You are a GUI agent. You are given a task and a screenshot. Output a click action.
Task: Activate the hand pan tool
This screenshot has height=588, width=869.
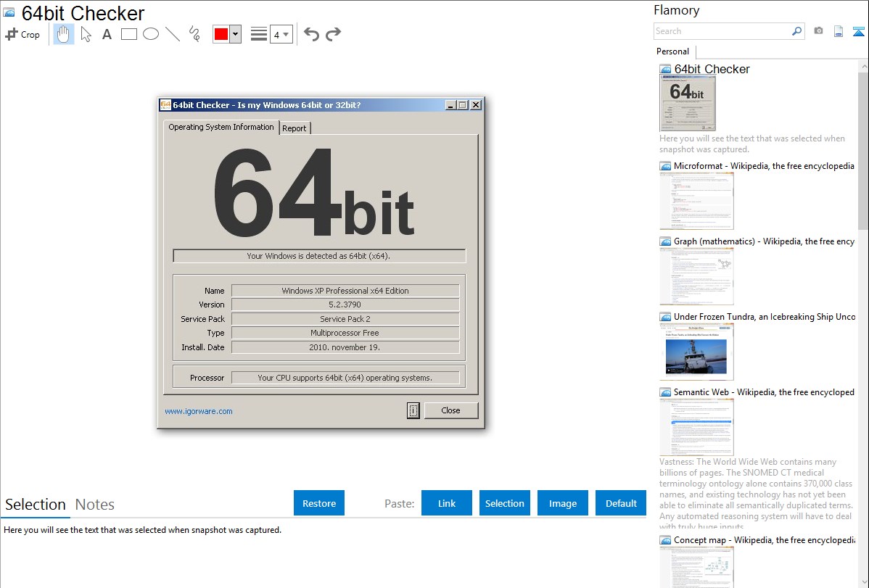pos(64,34)
